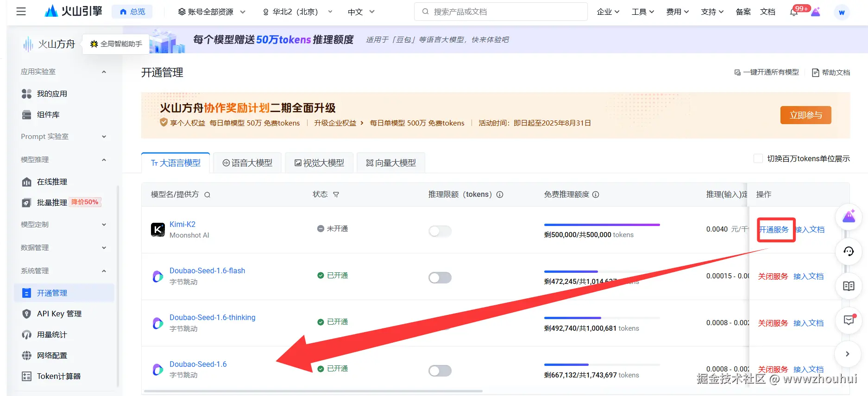Check 切换百万tokens单位展示 checkbox
The height and width of the screenshot is (396, 868).
[x=758, y=158]
